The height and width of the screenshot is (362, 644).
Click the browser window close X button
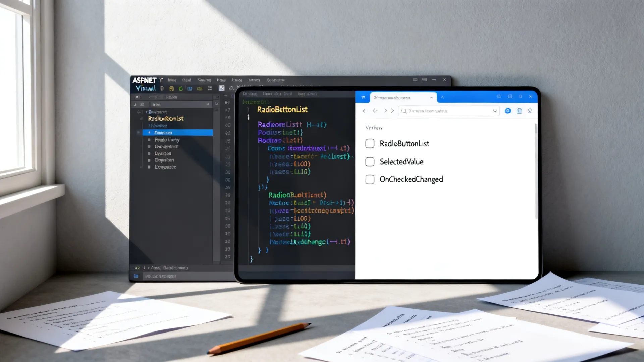(x=531, y=97)
